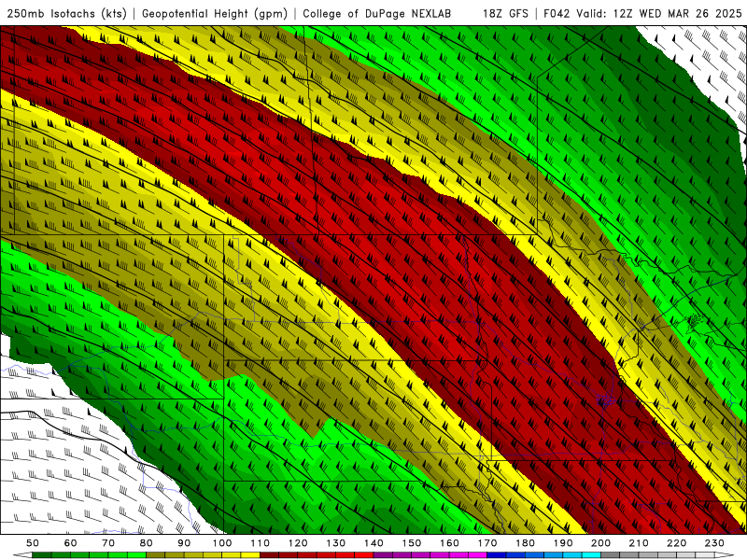747x560 pixels.
Task: Click the '18Z GFS' model run label
Action: (505, 14)
